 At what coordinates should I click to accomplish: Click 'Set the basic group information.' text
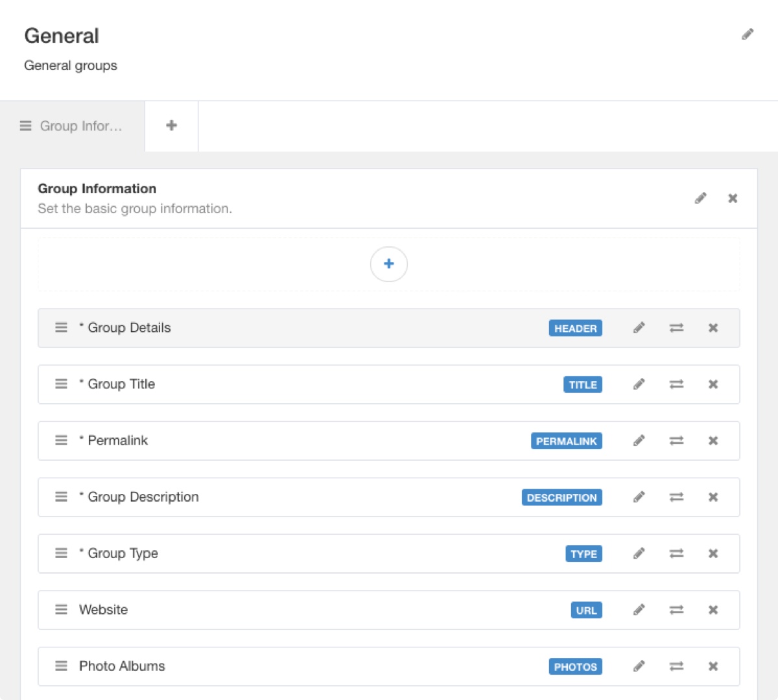pyautogui.click(x=135, y=209)
